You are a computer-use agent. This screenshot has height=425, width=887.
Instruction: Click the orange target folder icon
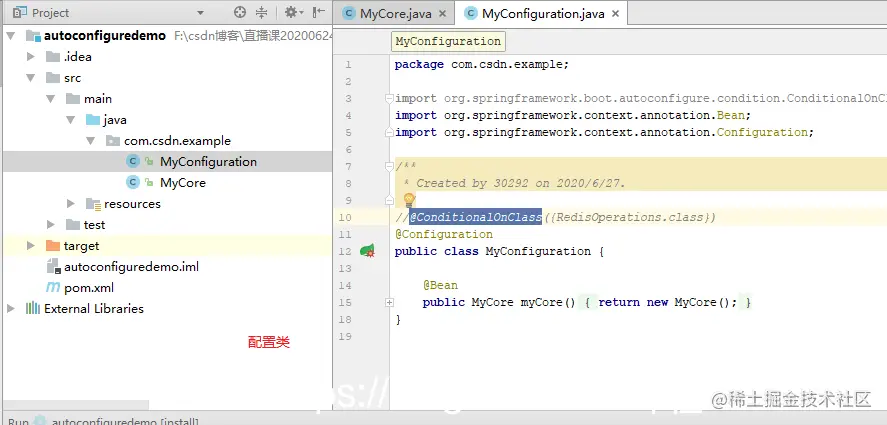pos(53,246)
